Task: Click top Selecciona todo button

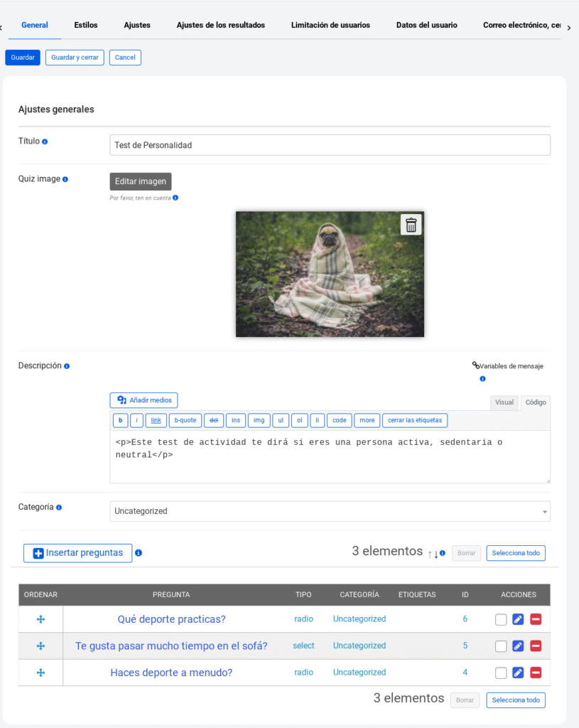Action: point(516,553)
